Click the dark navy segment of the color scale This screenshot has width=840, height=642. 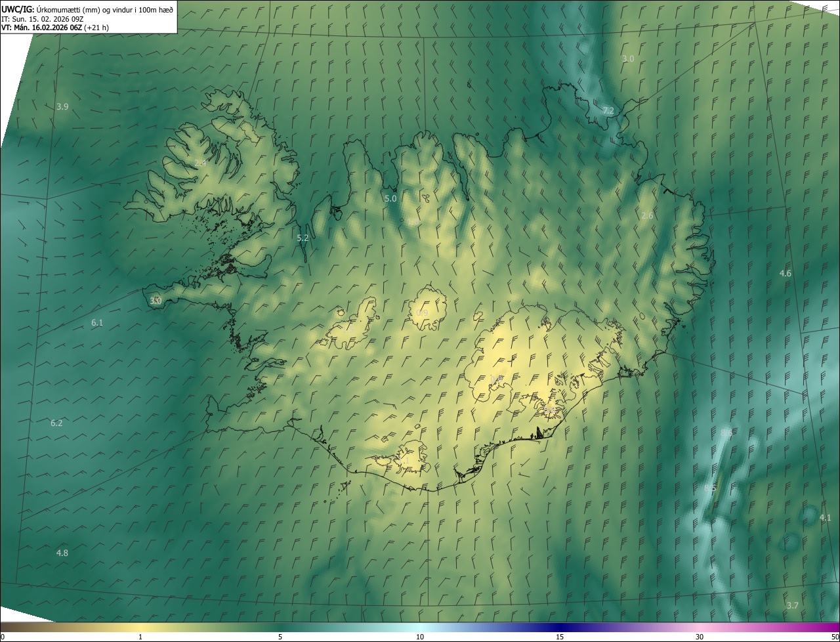tap(560, 628)
